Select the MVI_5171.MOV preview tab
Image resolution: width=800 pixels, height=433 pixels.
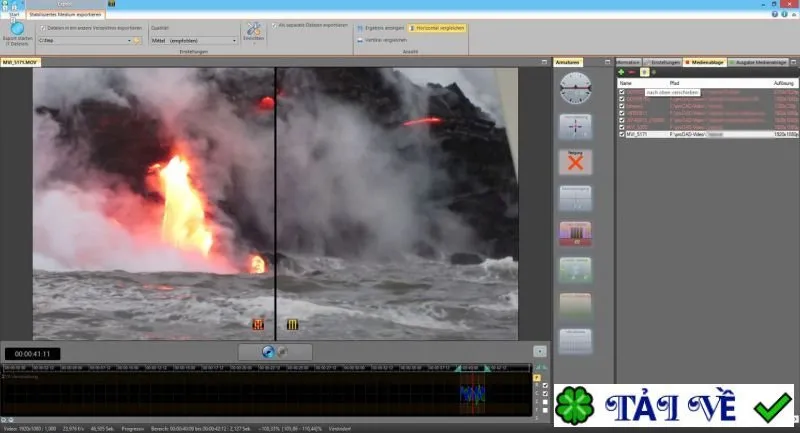20,62
